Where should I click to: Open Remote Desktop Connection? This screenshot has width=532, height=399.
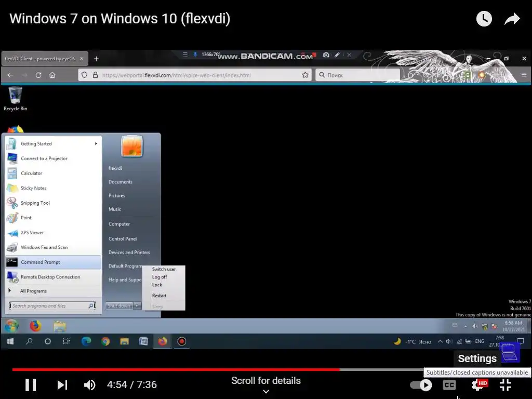coord(54,277)
